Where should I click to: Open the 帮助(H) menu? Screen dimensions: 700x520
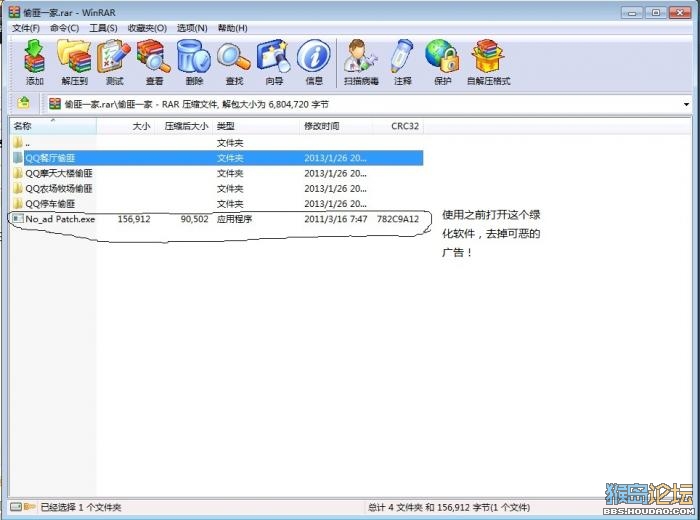(232, 28)
